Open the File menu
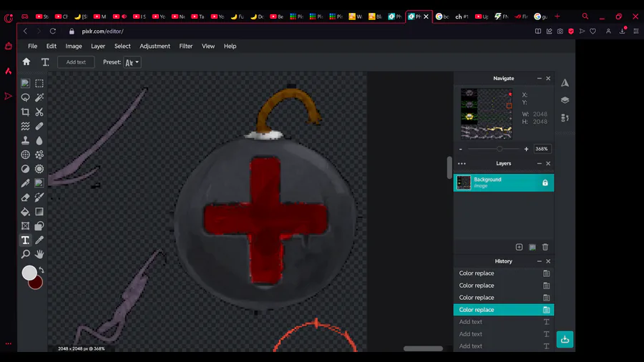The image size is (644, 362). (x=32, y=46)
